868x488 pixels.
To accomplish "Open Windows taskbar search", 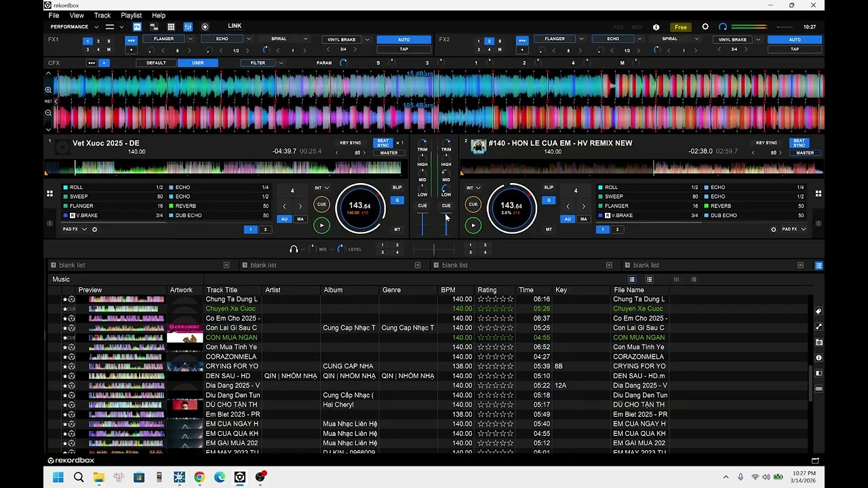I will tap(79, 477).
